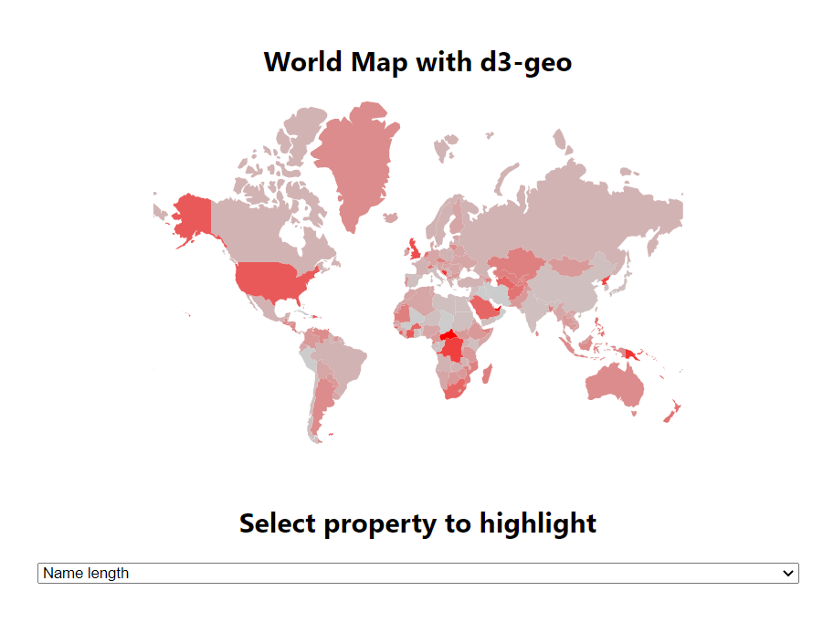The height and width of the screenshot is (644, 823).
Task: Click the Select property to highlight heading
Action: [x=417, y=523]
